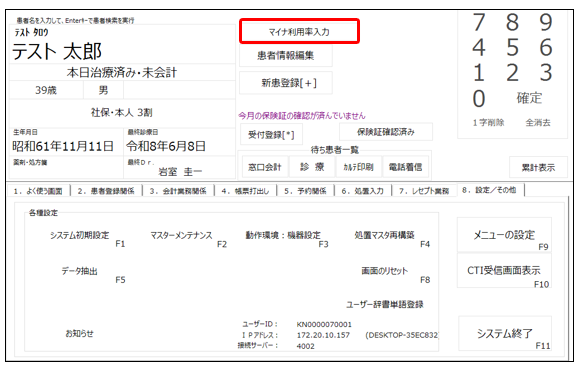This screenshot has width=581, height=372.
Task: Click 新患登録[+] to register new patient
Action: 286,83
